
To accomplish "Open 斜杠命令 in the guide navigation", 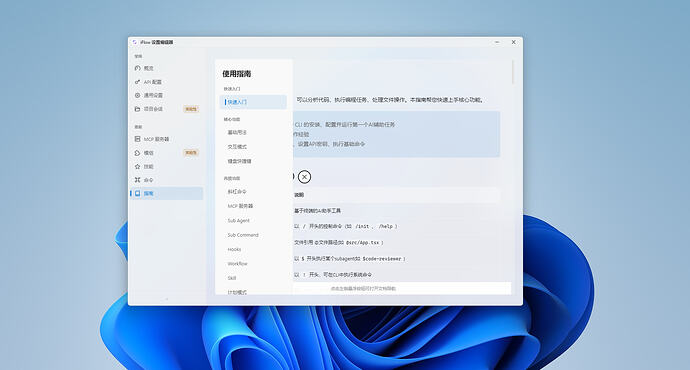I will [x=237, y=192].
